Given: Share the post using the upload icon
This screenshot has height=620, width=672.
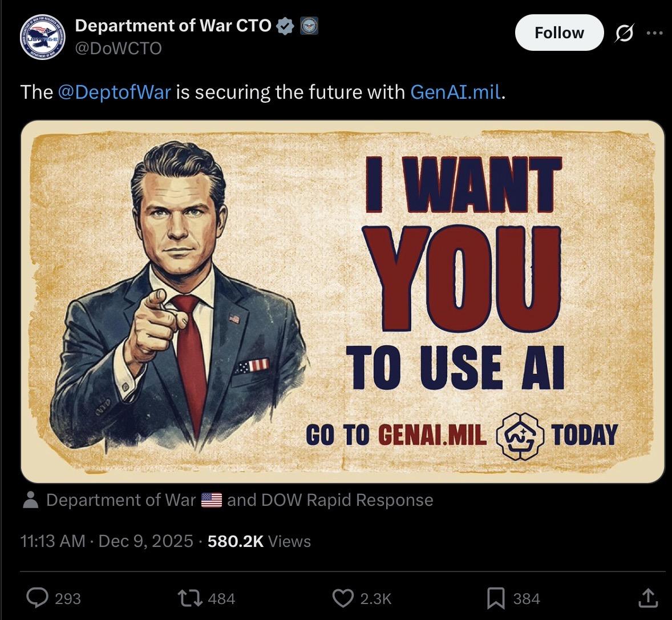Looking at the screenshot, I should pos(647,598).
